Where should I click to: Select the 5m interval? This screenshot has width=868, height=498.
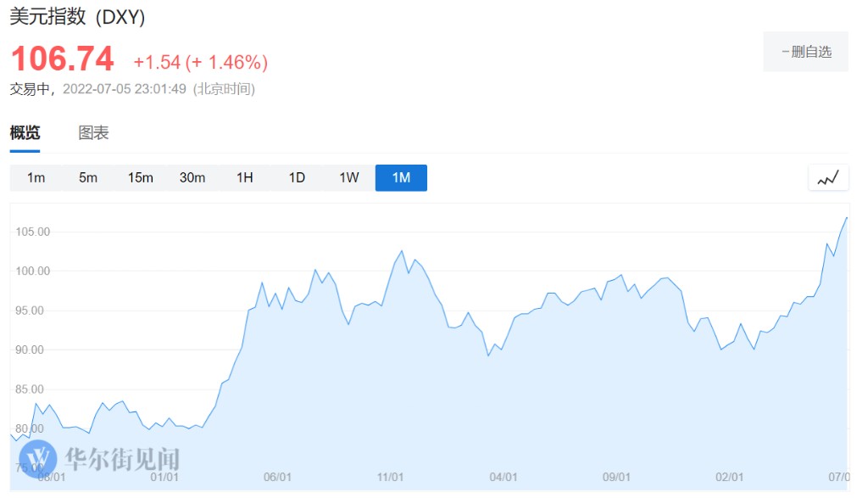88,178
